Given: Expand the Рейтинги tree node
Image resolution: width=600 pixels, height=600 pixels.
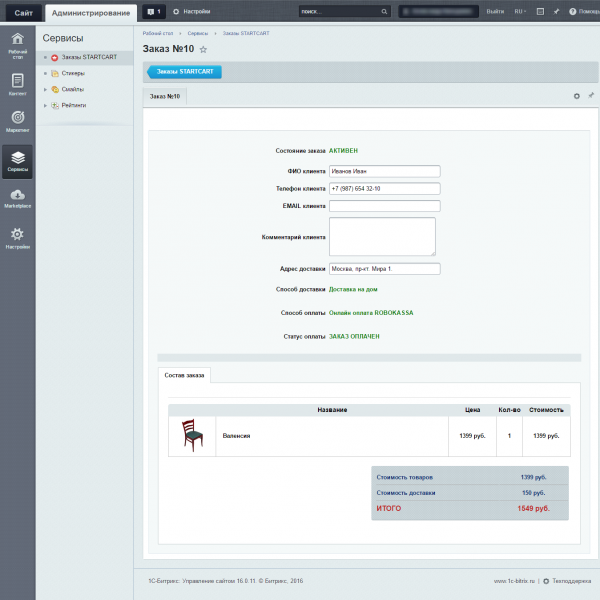Looking at the screenshot, I should tap(45, 105).
